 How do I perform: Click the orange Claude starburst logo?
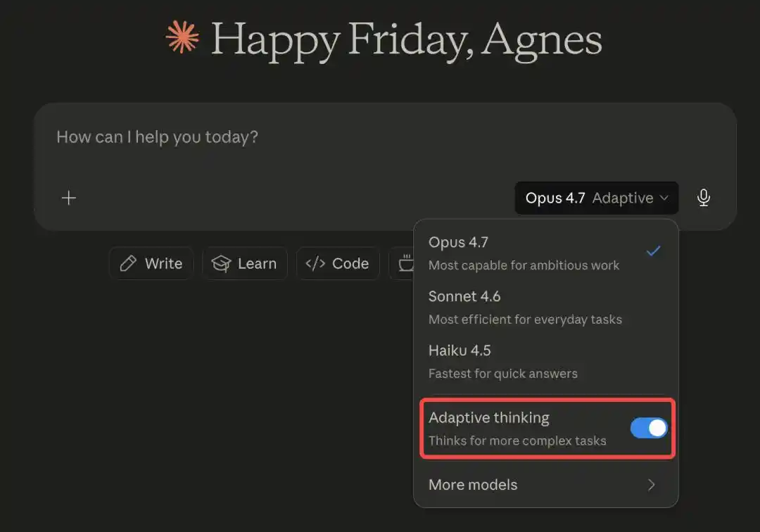(182, 37)
